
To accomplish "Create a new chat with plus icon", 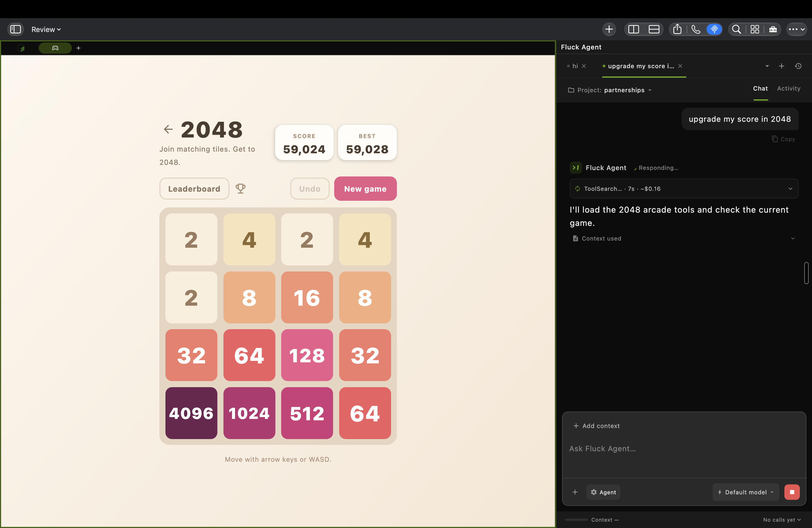I will tap(782, 66).
